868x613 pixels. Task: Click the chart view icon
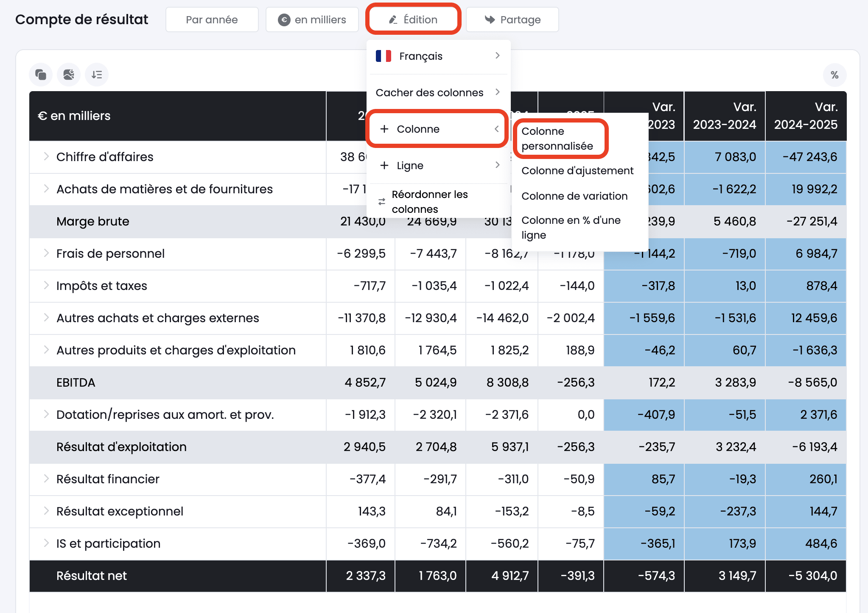(x=69, y=75)
